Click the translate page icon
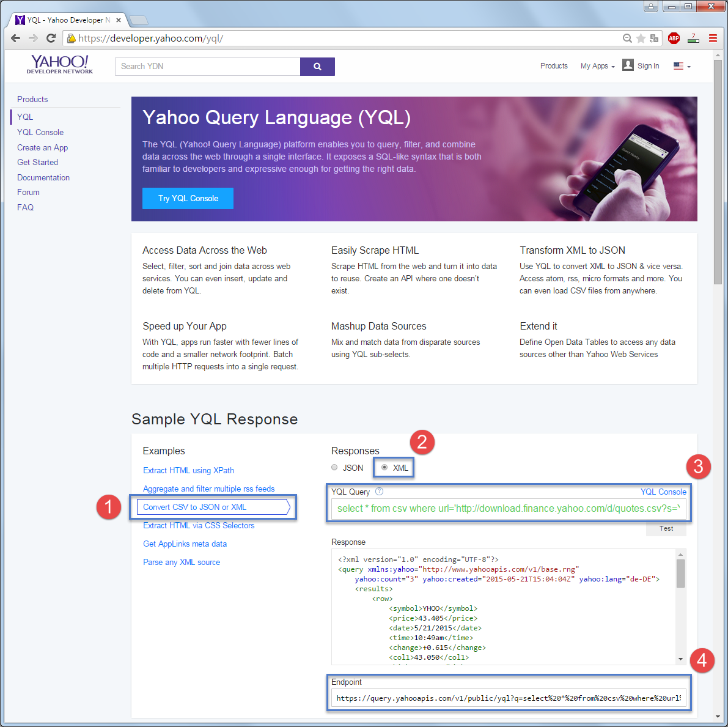 pos(654,38)
